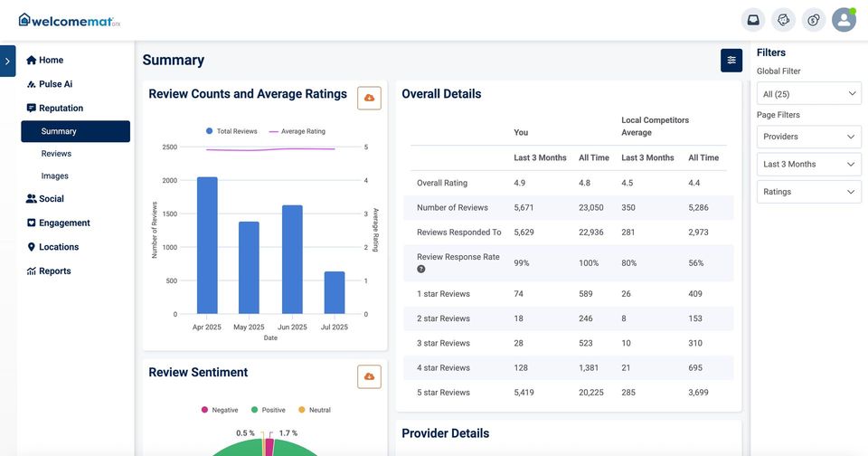Open the Summary subpage
Screen dimensions: 868x456
[x=75, y=131]
